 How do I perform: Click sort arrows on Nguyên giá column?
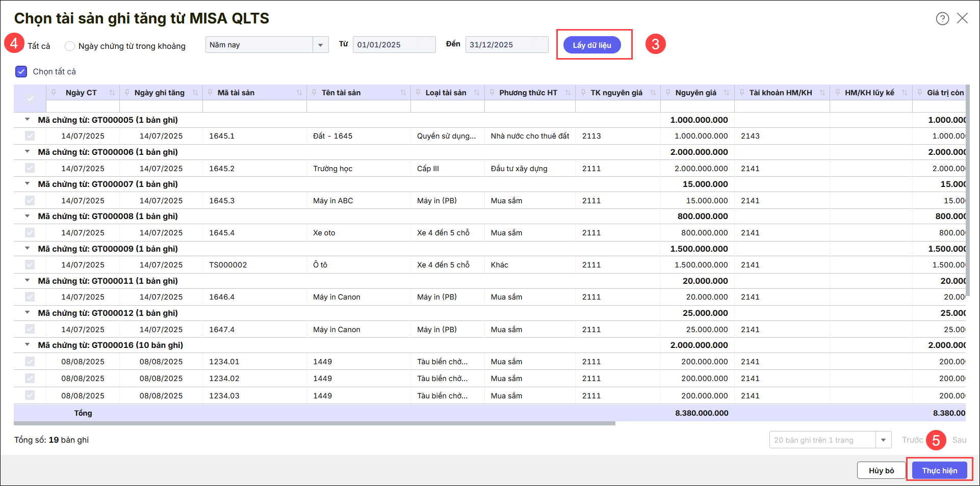[x=727, y=93]
